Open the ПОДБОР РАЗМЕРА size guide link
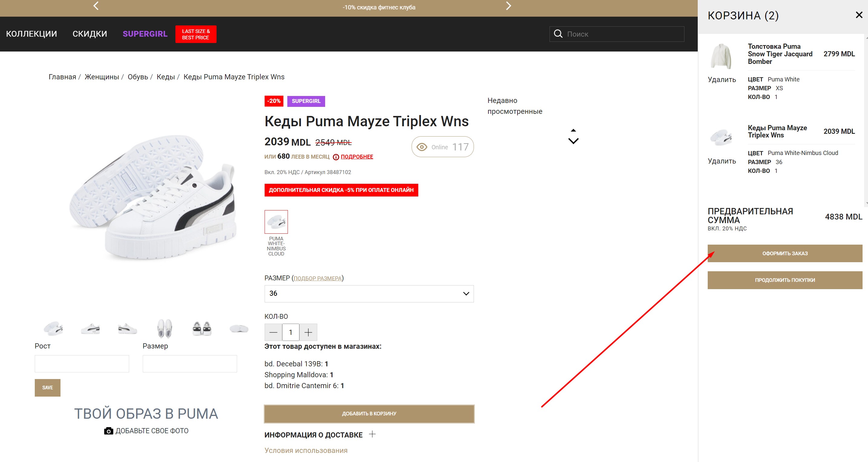This screenshot has height=462, width=868. (x=318, y=279)
